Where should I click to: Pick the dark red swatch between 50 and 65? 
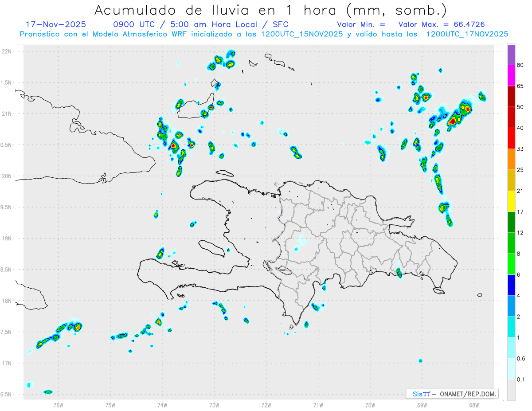coord(511,96)
